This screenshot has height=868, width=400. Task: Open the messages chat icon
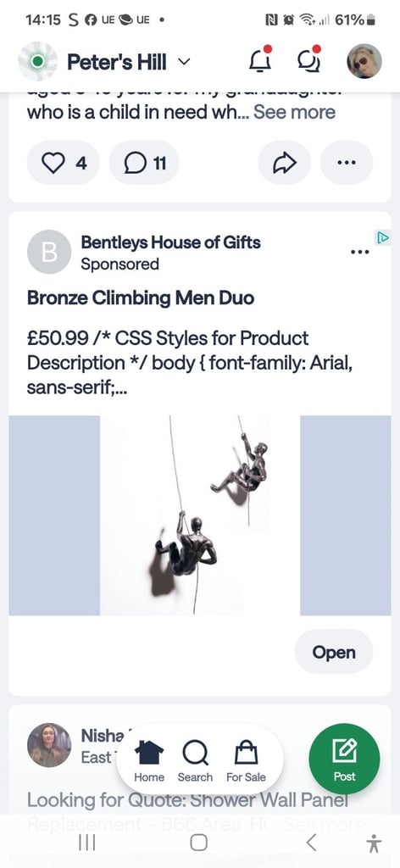(308, 60)
